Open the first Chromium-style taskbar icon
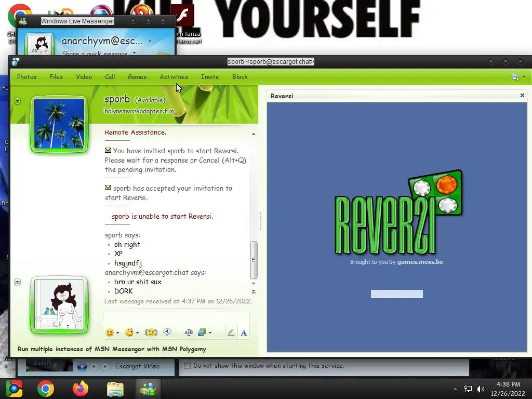This screenshot has height=399, width=532. pyautogui.click(x=14, y=389)
